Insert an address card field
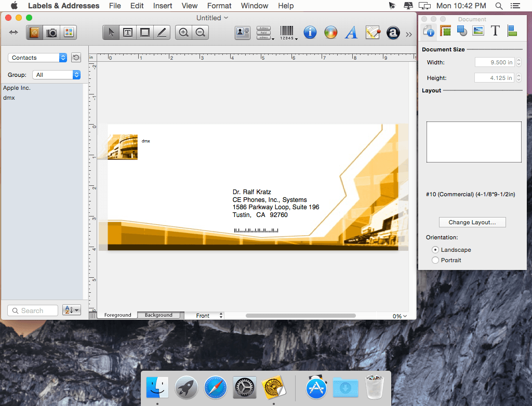Screen dimensions: 532x406 243,33
